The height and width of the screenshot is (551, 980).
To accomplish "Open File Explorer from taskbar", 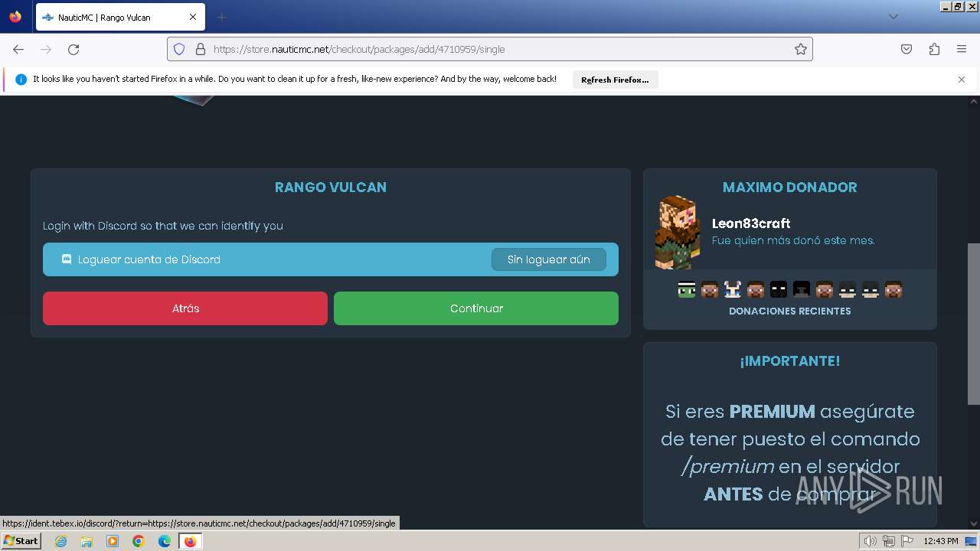I will click(87, 541).
